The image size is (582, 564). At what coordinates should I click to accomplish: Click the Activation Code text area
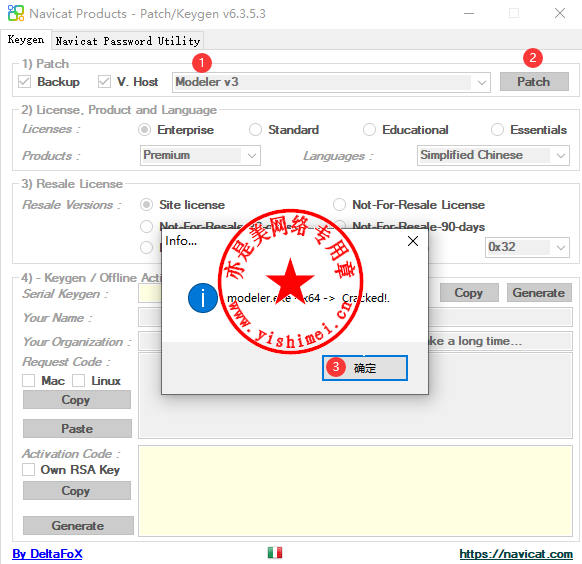tap(355, 491)
